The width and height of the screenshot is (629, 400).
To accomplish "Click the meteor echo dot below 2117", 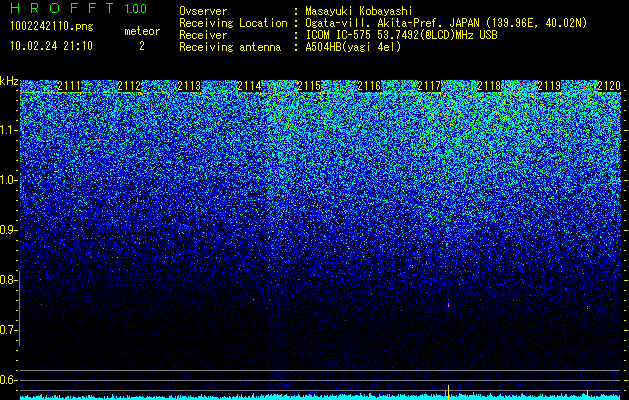I will click(448, 305).
